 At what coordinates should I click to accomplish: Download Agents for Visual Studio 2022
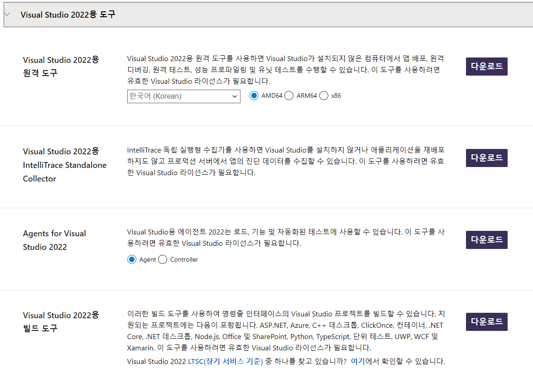pos(486,240)
